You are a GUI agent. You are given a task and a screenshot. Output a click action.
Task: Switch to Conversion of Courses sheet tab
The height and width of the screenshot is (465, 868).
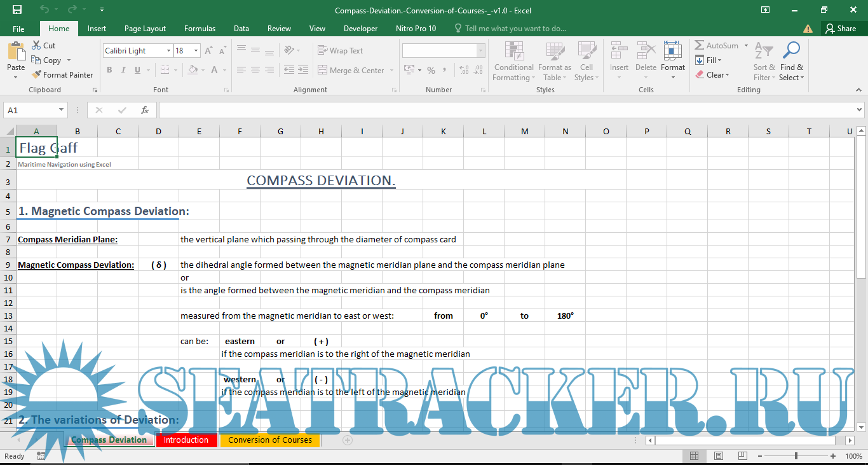(270, 440)
